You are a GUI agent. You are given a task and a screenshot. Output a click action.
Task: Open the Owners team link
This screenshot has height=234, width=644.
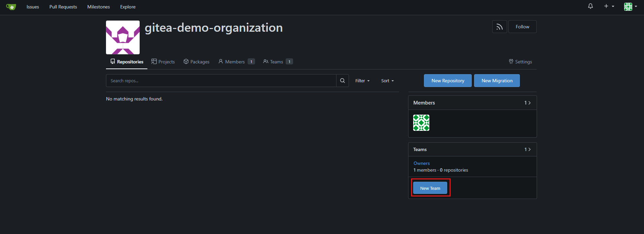(x=422, y=163)
